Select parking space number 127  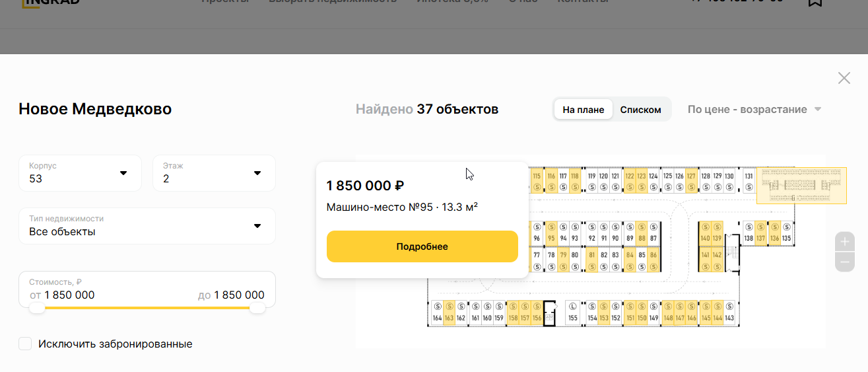(x=691, y=181)
